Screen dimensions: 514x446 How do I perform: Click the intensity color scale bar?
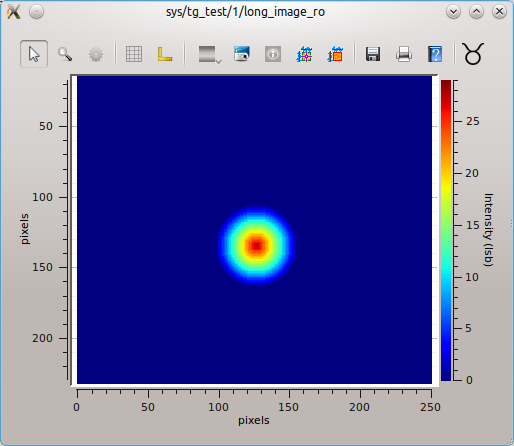[x=446, y=230]
